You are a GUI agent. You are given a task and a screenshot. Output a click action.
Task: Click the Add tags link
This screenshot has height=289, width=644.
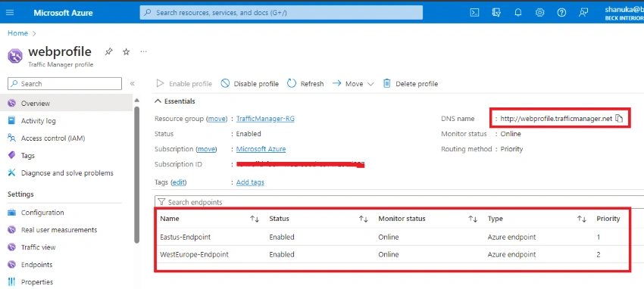[x=250, y=182]
